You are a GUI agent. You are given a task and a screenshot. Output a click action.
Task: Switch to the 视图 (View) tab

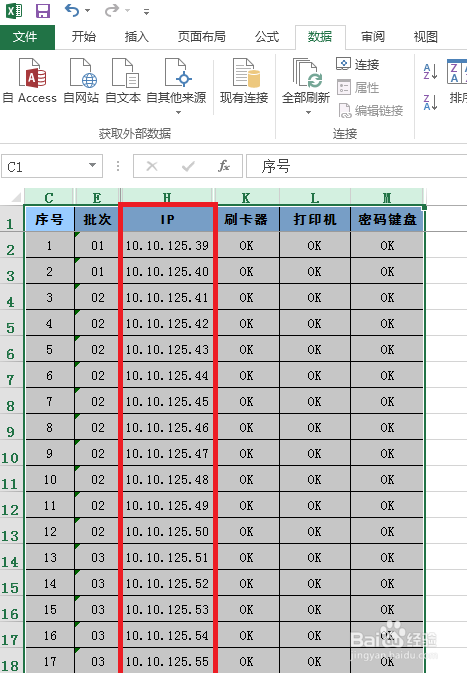tap(426, 37)
